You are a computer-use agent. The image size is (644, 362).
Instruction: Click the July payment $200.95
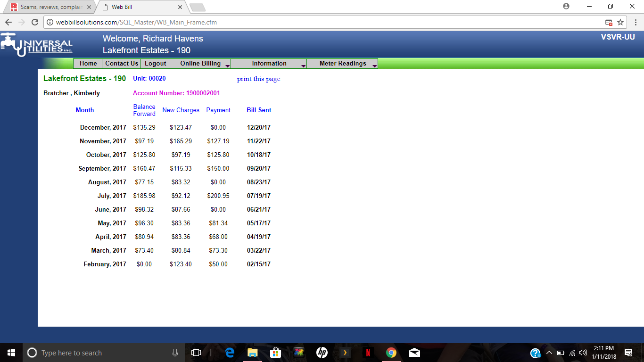[x=218, y=196]
